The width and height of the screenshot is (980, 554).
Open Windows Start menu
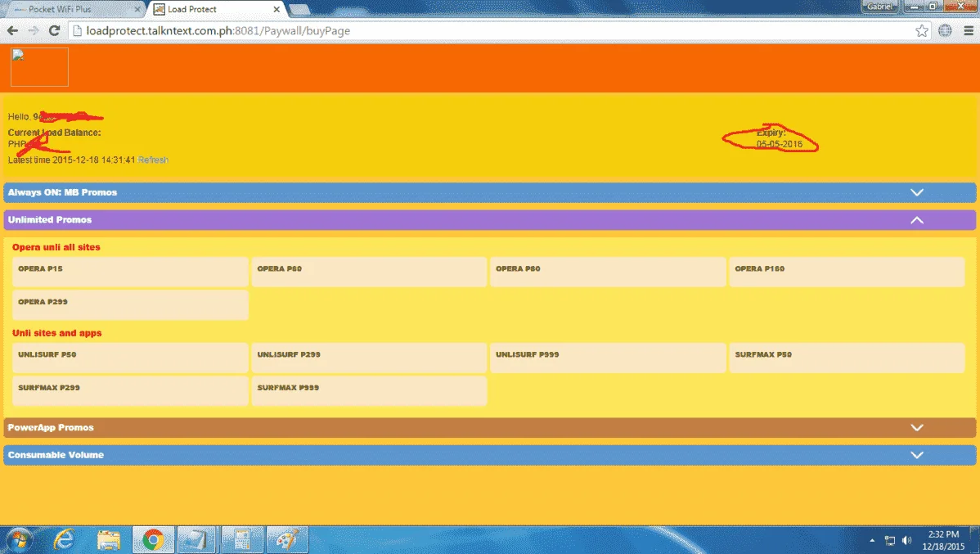pos(18,539)
